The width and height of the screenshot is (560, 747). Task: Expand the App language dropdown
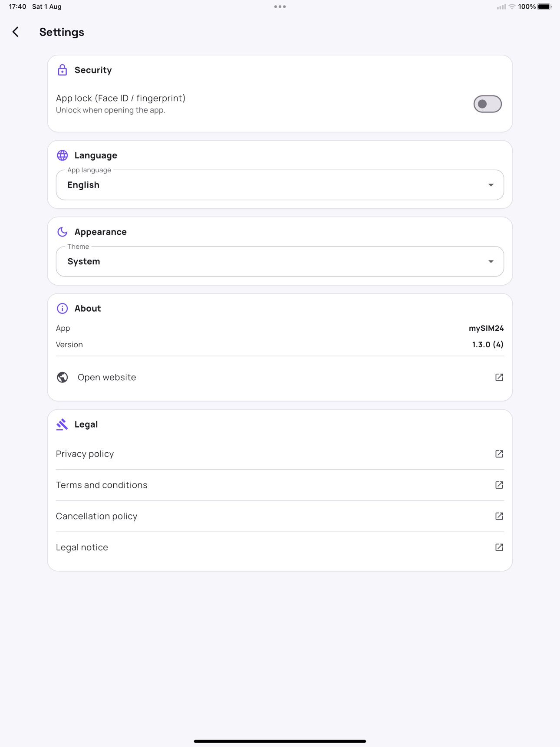[x=280, y=185]
